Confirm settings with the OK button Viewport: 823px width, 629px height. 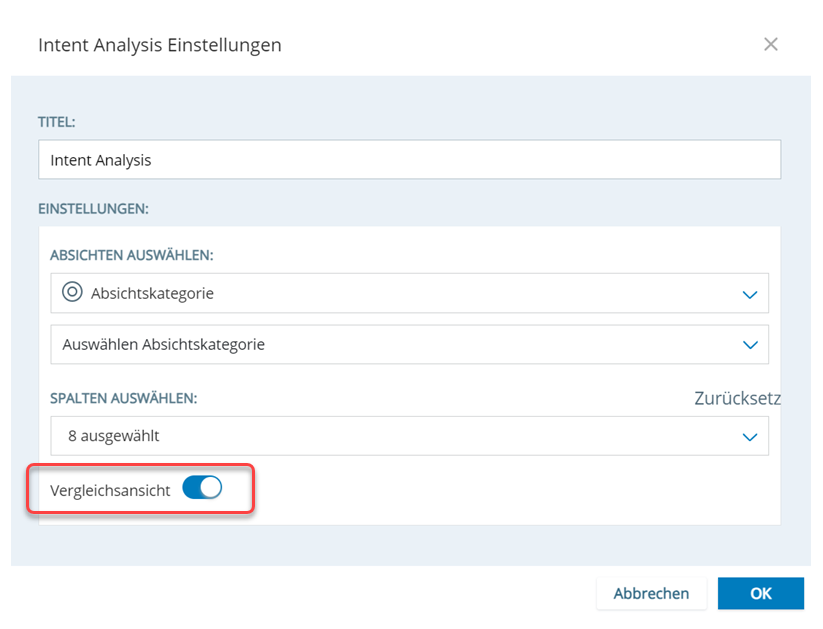(761, 593)
